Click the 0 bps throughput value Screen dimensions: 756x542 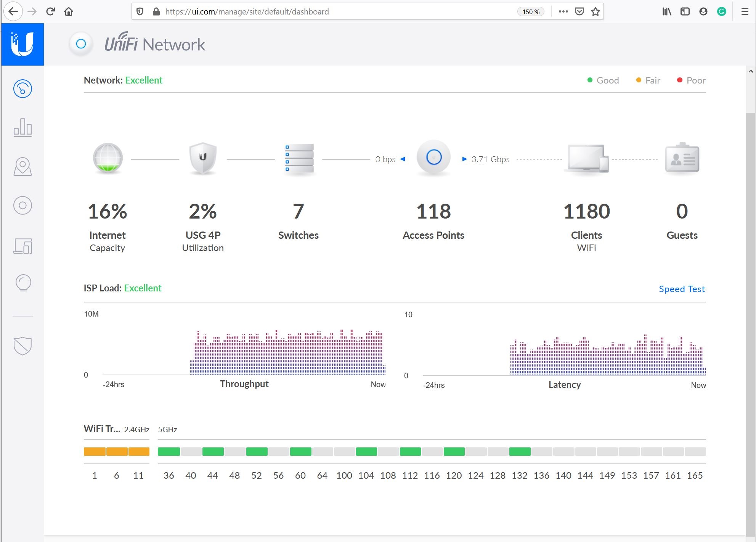(x=385, y=159)
